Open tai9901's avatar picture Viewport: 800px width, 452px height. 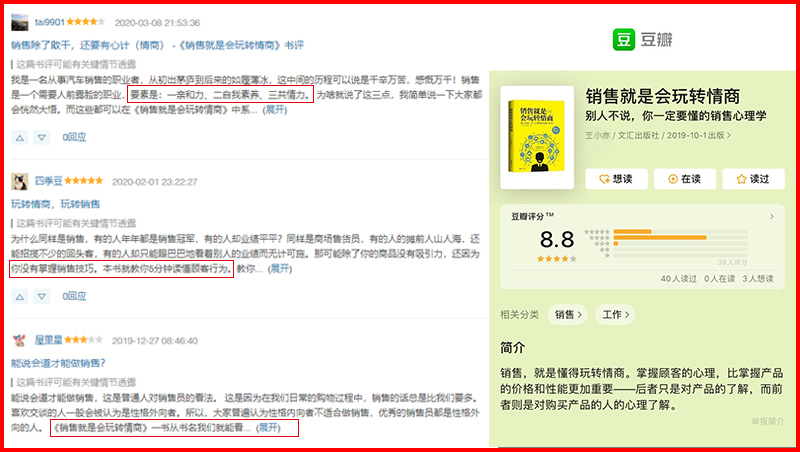(20, 22)
